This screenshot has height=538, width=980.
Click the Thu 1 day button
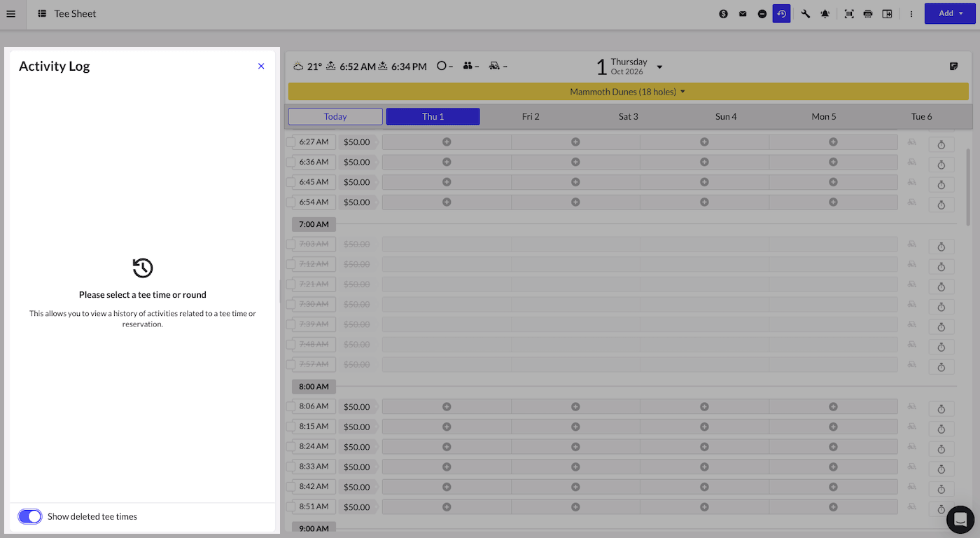[433, 116]
